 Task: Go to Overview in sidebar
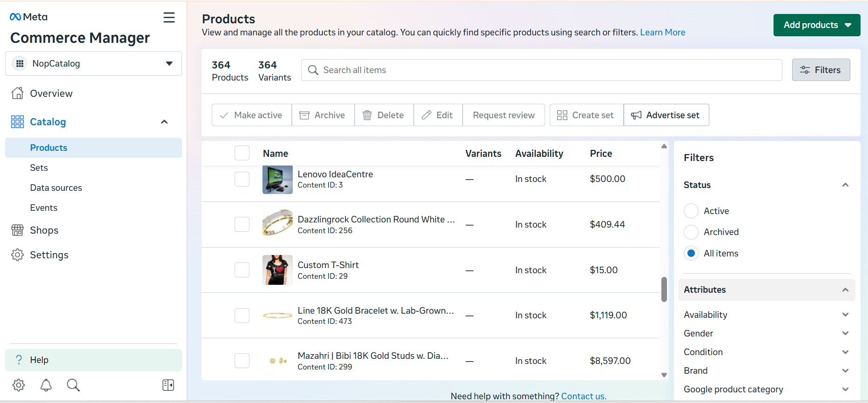51,94
